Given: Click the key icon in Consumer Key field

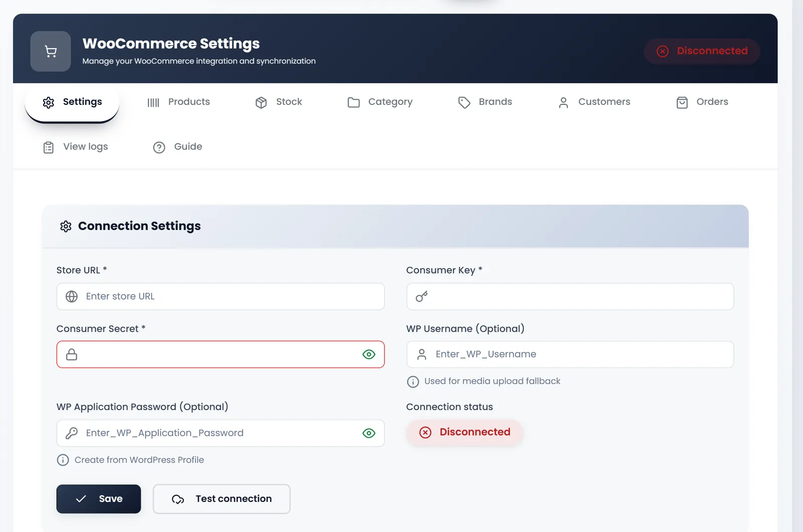Looking at the screenshot, I should pyautogui.click(x=422, y=297).
